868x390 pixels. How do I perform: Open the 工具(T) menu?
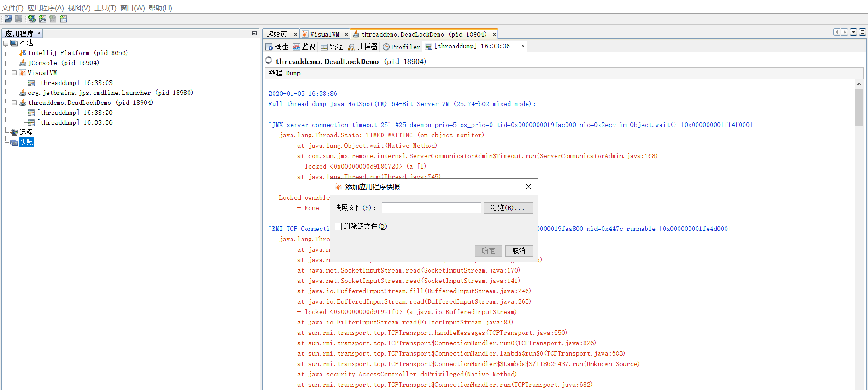105,8
